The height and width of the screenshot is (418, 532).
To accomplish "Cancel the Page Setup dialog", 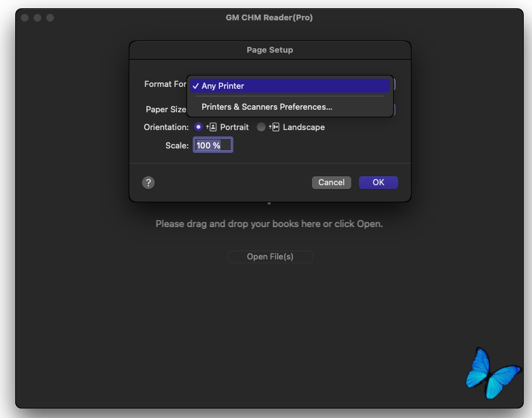I will point(332,183).
